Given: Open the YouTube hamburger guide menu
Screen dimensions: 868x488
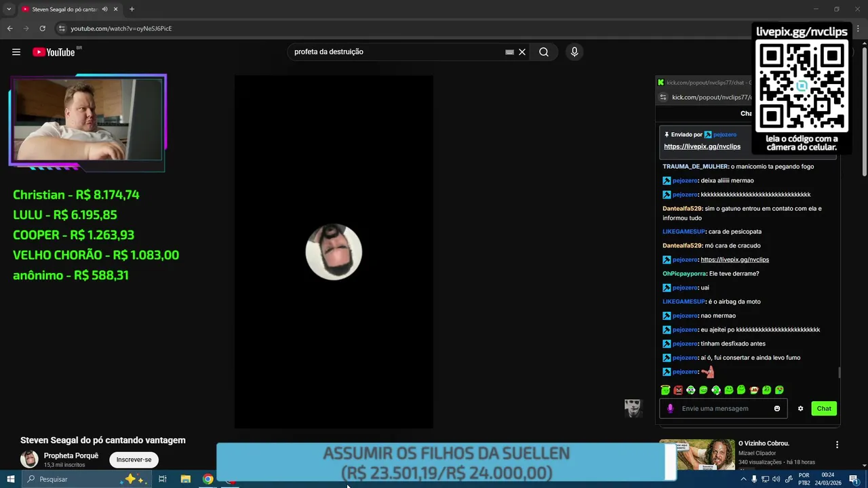Looking at the screenshot, I should coord(16,52).
